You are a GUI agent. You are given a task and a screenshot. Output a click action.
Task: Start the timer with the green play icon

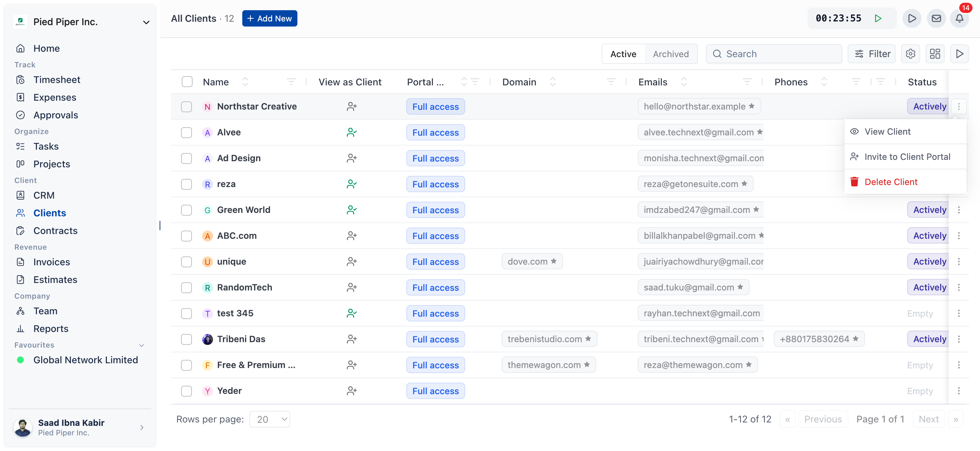(x=878, y=18)
